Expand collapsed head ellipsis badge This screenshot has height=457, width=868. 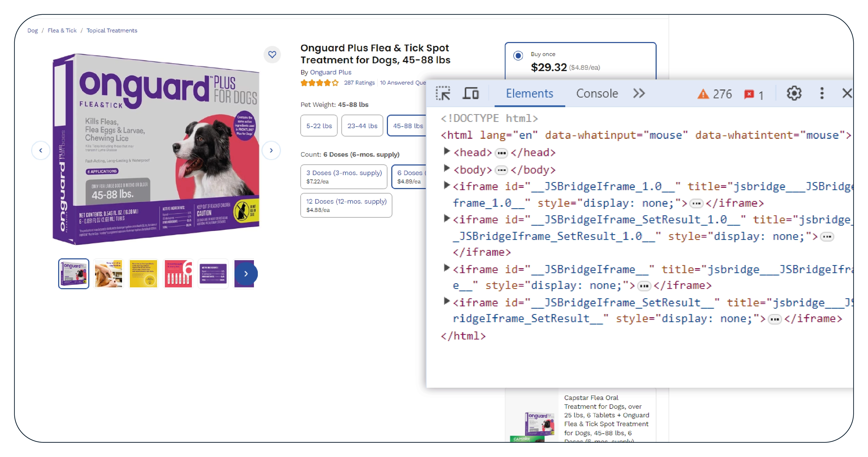tap(501, 154)
